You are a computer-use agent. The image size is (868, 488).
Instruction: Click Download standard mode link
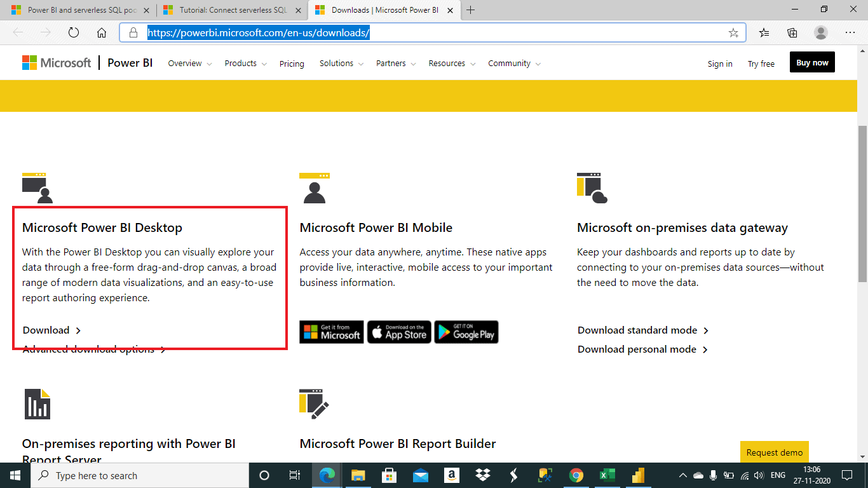(x=643, y=330)
